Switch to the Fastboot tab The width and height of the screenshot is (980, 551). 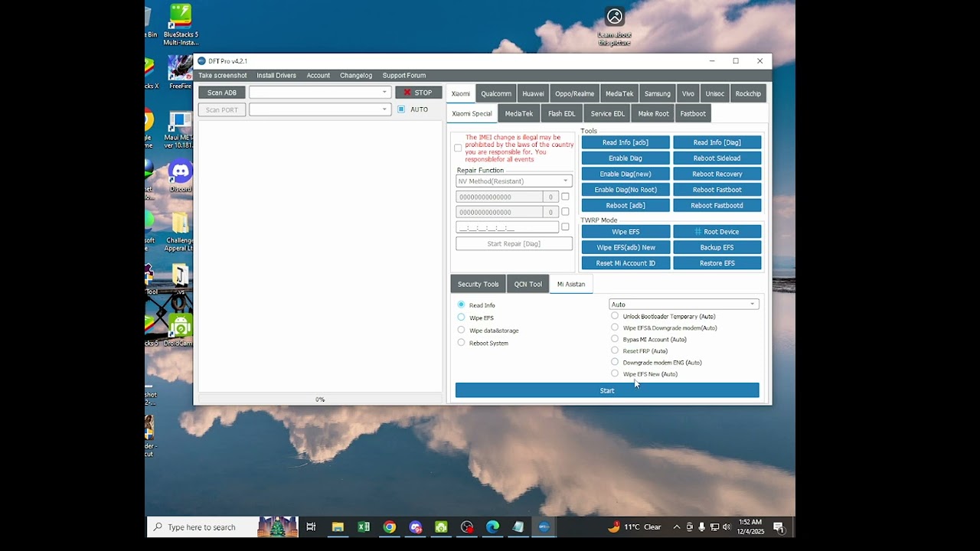point(693,114)
